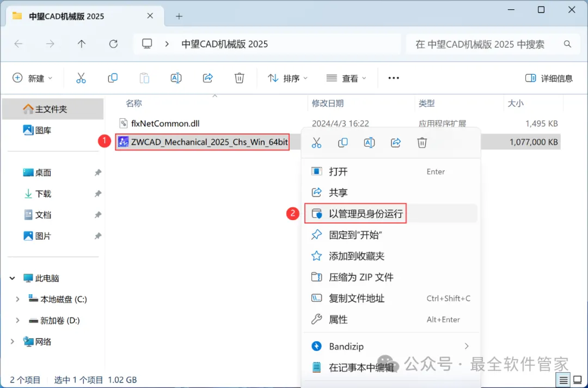The height and width of the screenshot is (388, 588).
Task: Refresh the folder view
Action: pyautogui.click(x=113, y=44)
